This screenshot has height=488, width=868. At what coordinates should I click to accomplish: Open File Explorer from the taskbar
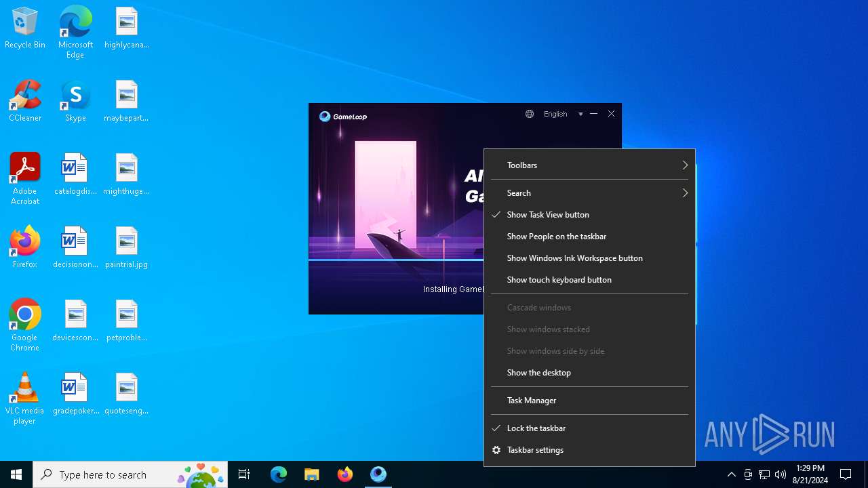tap(311, 474)
